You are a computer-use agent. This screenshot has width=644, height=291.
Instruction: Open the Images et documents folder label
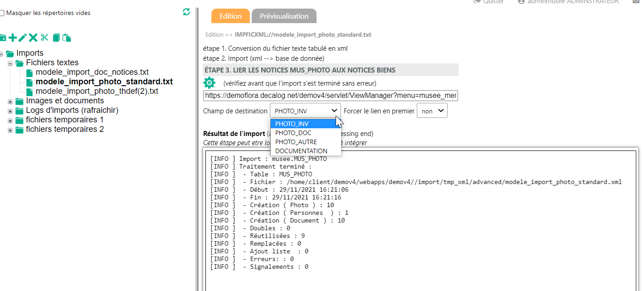(x=65, y=101)
